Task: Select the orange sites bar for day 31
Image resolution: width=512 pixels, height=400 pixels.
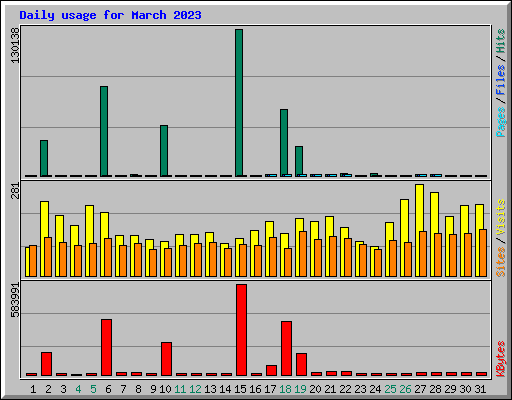Action: coord(483,253)
